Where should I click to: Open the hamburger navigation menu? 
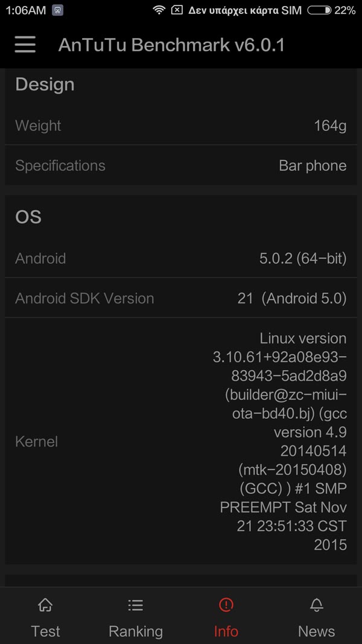[x=25, y=44]
